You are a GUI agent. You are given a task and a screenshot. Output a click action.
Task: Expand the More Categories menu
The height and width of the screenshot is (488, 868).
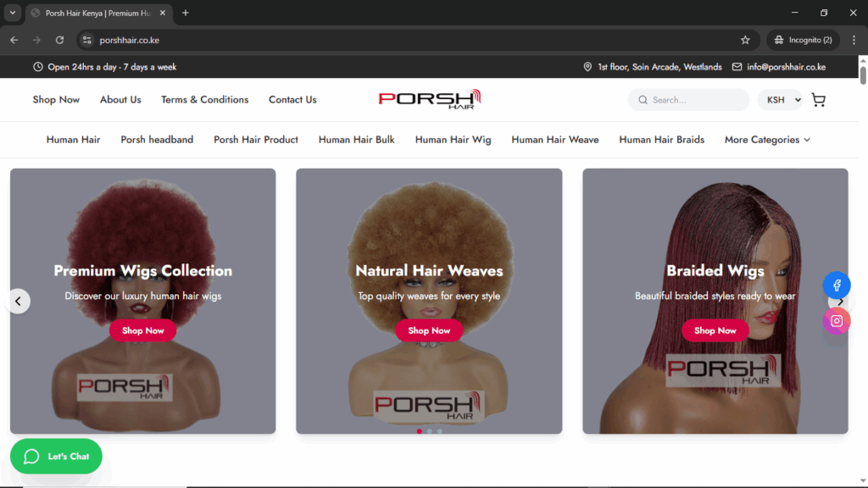click(x=767, y=140)
